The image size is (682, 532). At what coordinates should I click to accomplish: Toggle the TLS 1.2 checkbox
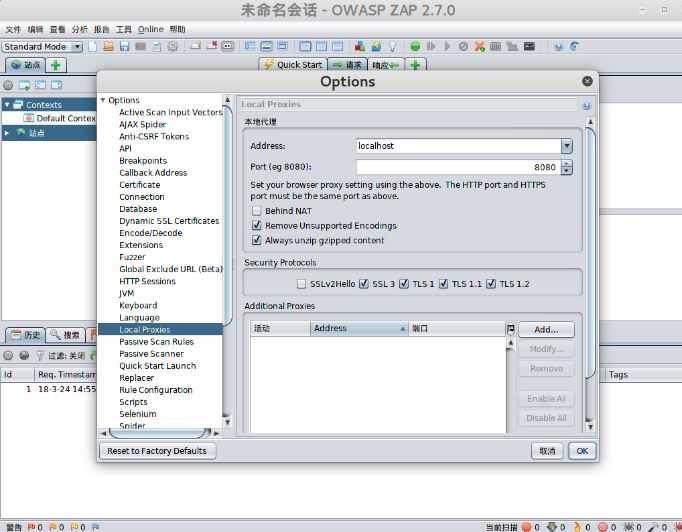coord(491,284)
